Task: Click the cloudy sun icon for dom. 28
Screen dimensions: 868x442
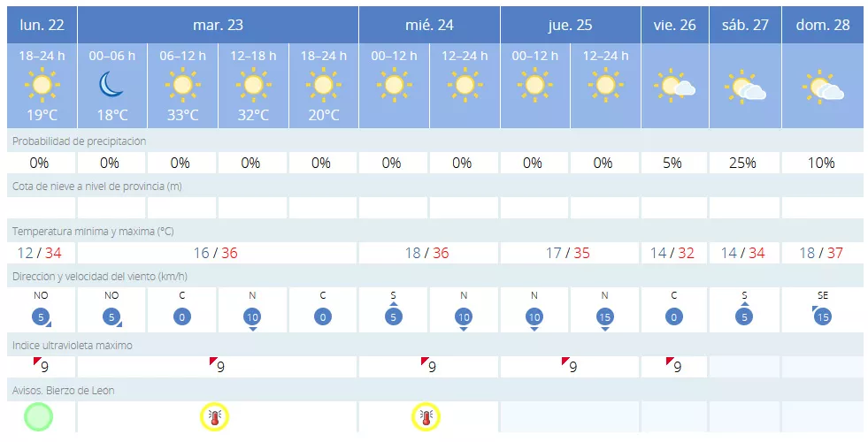Action: [822, 88]
